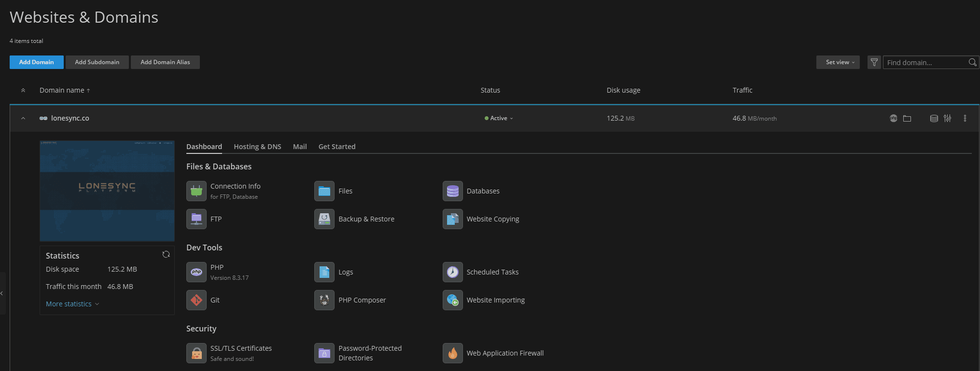
Task: Click the Add Domain button
Action: pos(36,62)
